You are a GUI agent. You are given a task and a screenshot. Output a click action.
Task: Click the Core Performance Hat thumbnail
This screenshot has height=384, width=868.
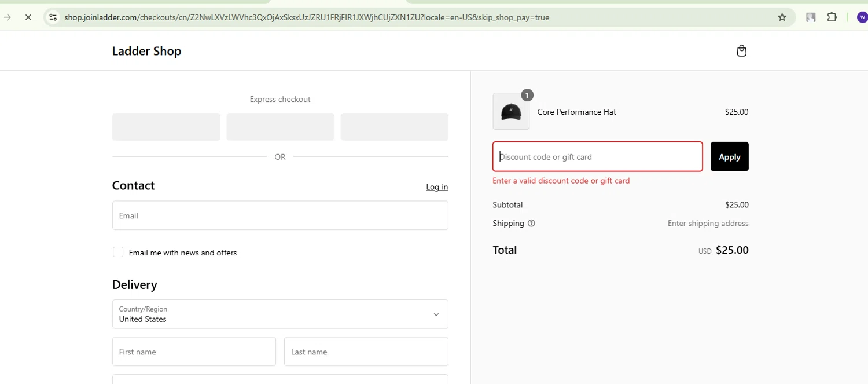pyautogui.click(x=511, y=112)
